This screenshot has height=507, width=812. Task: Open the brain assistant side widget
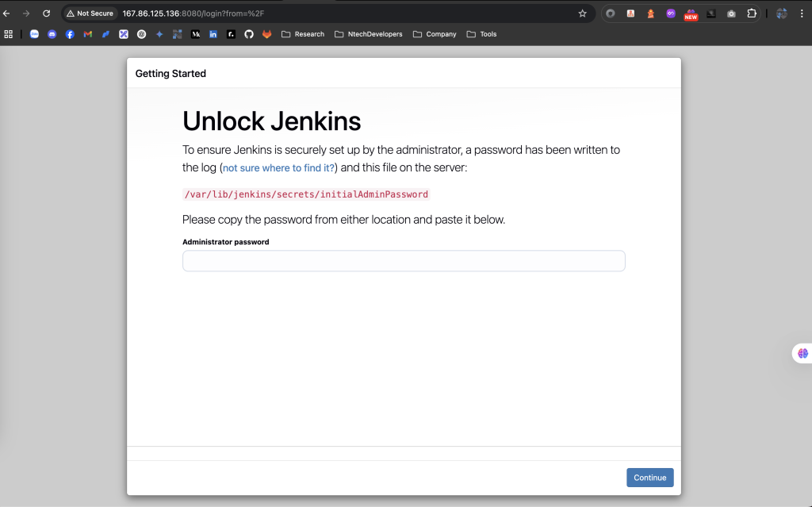[x=802, y=354]
